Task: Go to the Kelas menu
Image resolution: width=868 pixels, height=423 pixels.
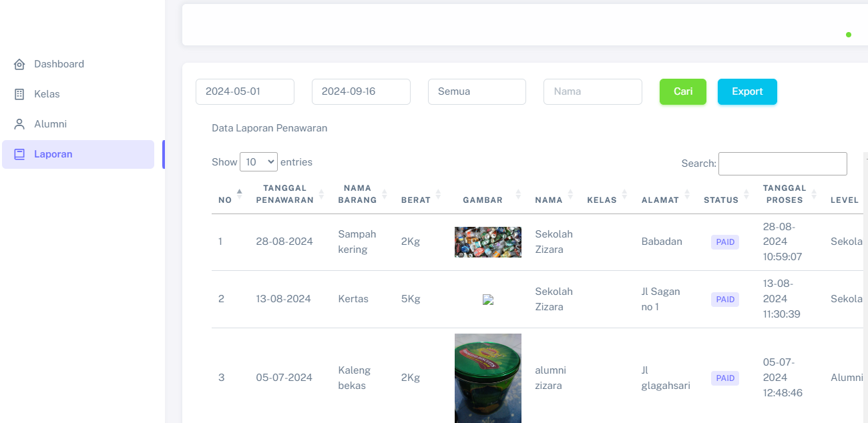Action: coord(47,94)
